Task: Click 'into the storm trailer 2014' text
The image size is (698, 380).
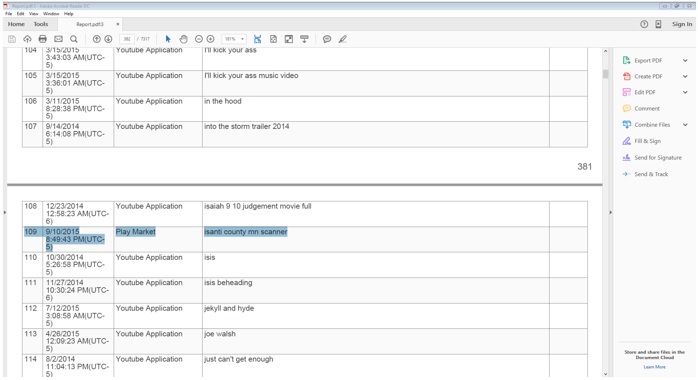Action: (x=247, y=126)
